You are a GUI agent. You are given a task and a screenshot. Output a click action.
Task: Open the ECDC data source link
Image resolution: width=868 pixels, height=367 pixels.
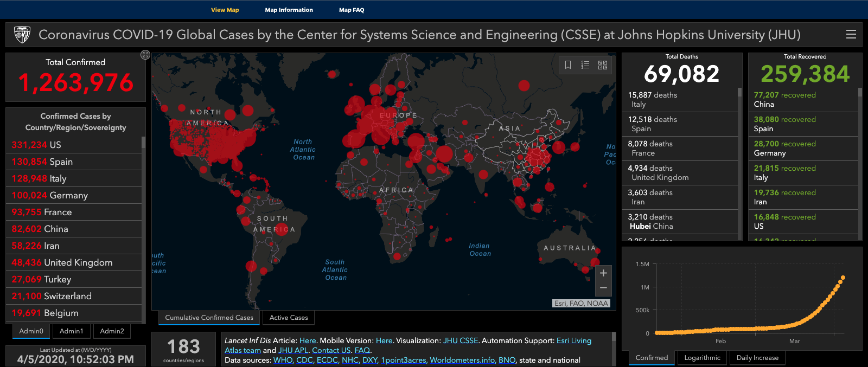pos(327,360)
